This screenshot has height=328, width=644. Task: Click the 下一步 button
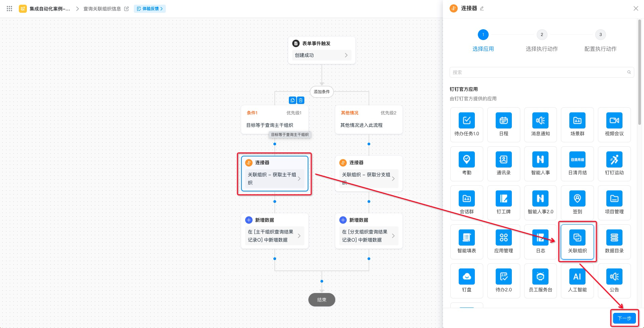click(624, 318)
